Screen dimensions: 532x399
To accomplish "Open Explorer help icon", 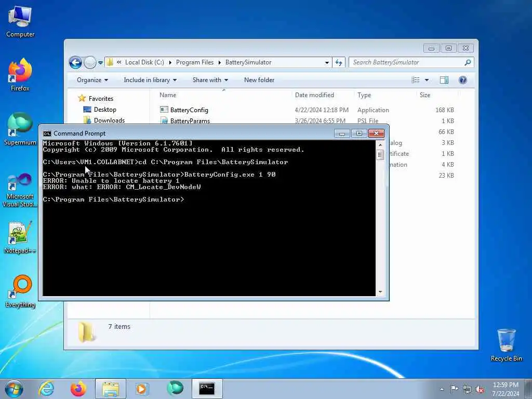I will (x=463, y=80).
